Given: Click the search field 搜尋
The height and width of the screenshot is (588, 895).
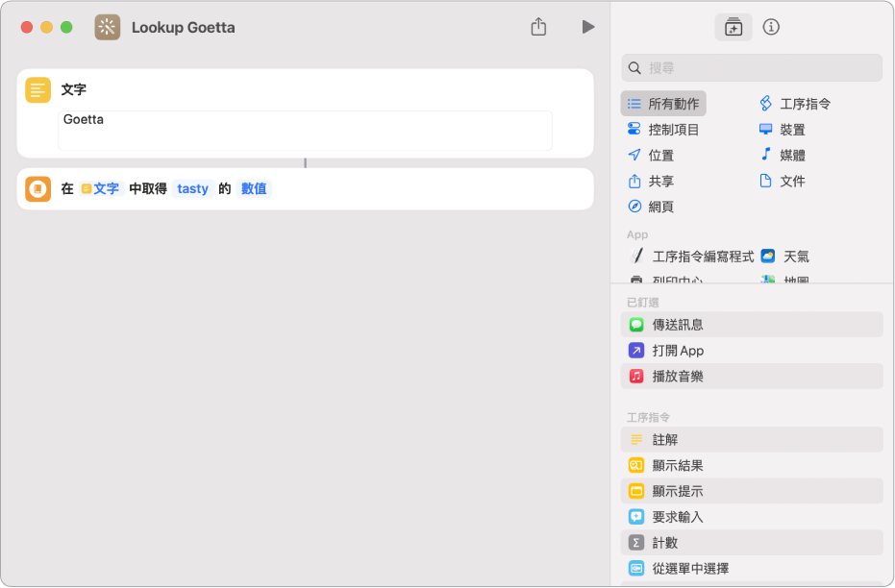Looking at the screenshot, I should 752,68.
